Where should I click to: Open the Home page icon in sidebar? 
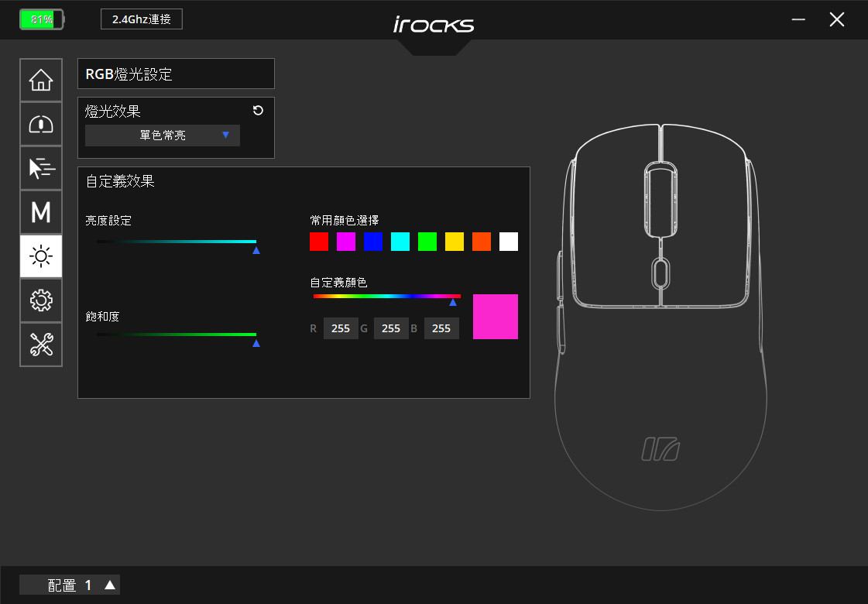41,80
